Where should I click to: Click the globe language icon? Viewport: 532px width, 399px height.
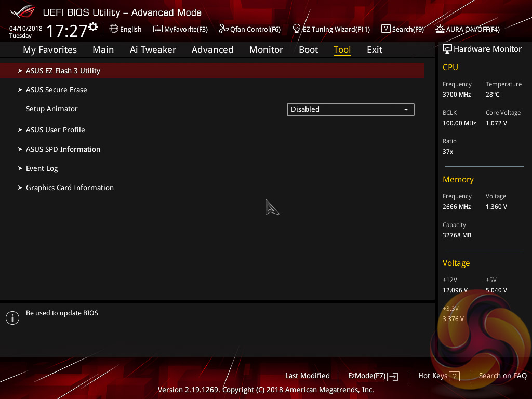pyautogui.click(x=114, y=29)
